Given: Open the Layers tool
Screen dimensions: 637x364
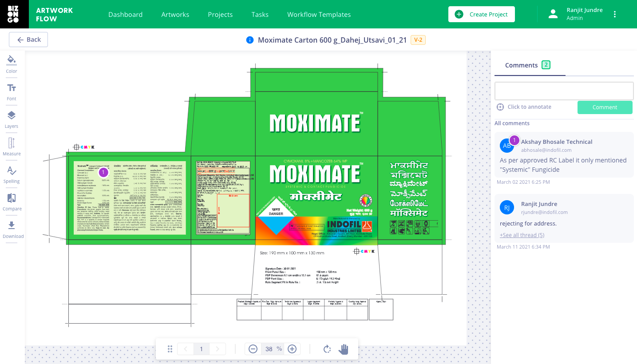Looking at the screenshot, I should 12,119.
